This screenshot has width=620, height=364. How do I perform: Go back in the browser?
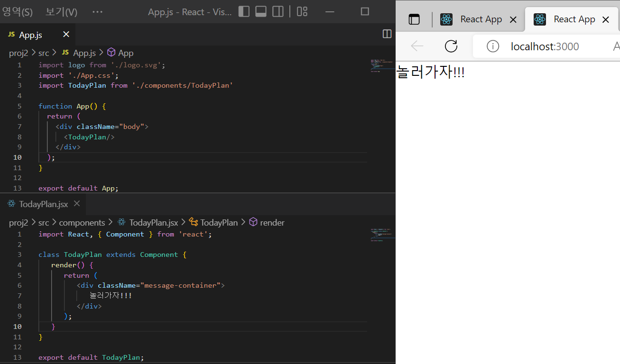pos(417,46)
